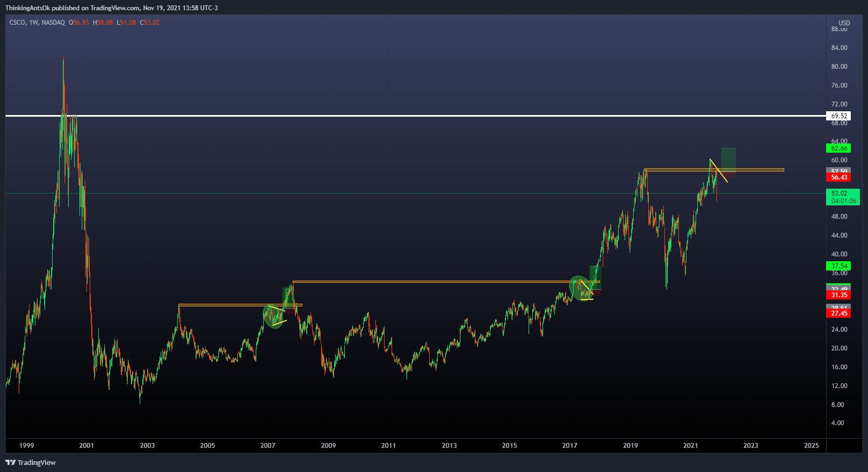Click the 2013 label on time axis
The width and height of the screenshot is (868, 472).
point(449,446)
